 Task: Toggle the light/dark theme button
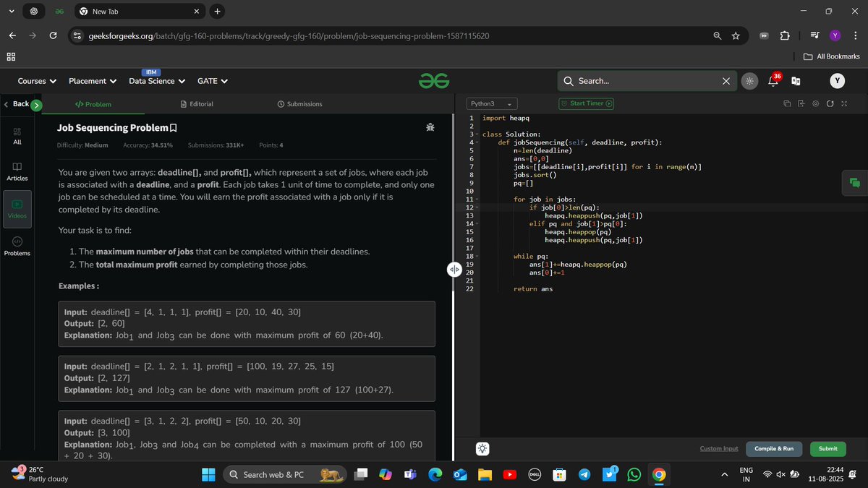click(750, 81)
